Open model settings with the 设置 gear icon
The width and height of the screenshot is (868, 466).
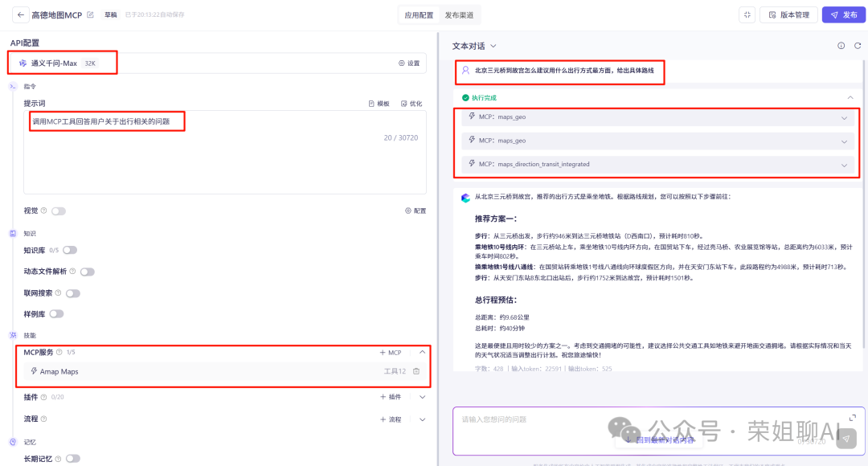point(403,63)
